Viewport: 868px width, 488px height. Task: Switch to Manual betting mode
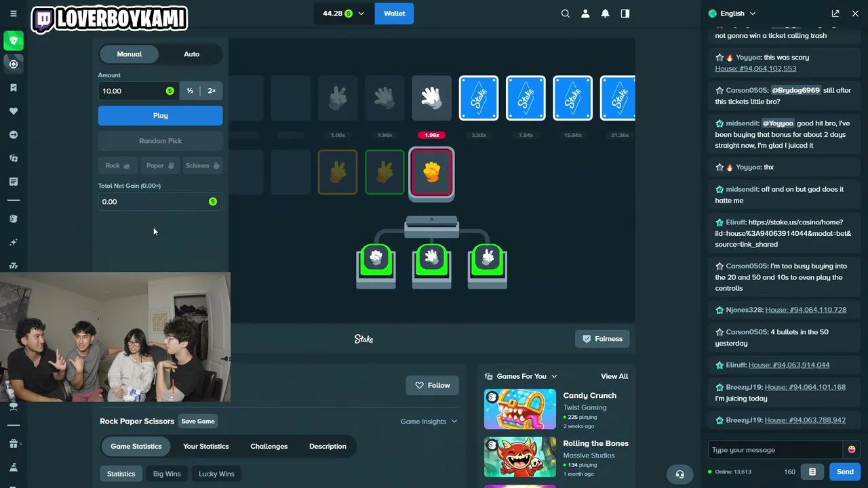[x=130, y=54]
